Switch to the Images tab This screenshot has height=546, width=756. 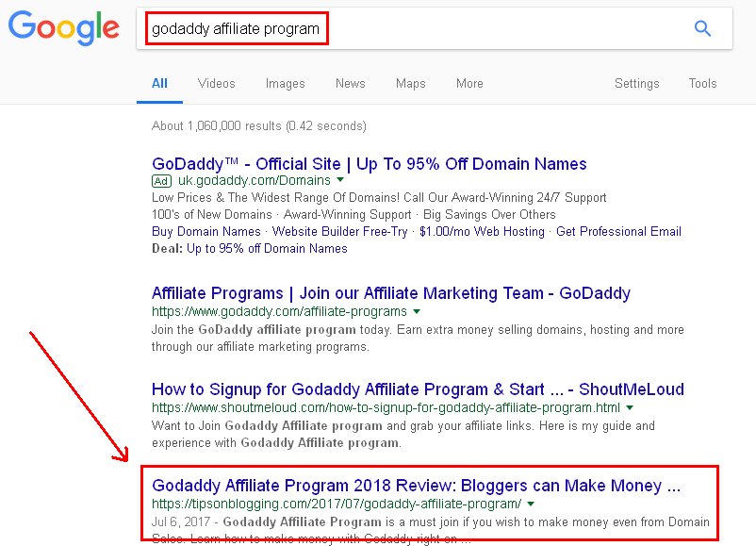pyautogui.click(x=286, y=83)
